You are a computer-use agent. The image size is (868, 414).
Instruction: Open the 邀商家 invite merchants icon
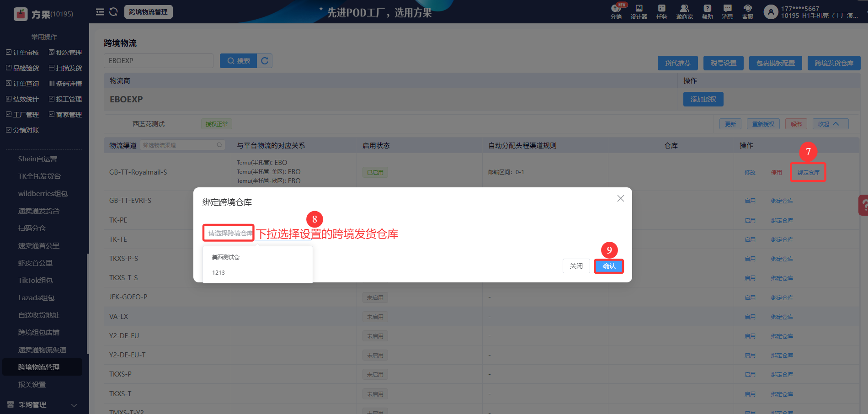click(684, 12)
